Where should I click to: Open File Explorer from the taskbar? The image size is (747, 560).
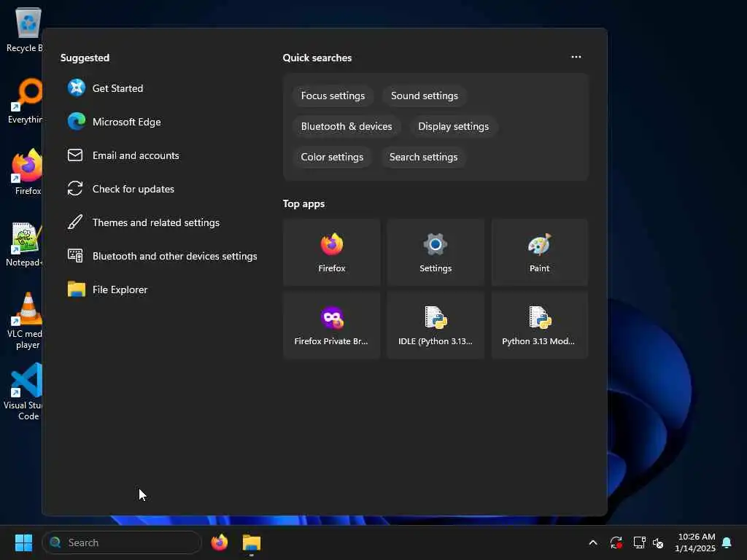click(252, 542)
